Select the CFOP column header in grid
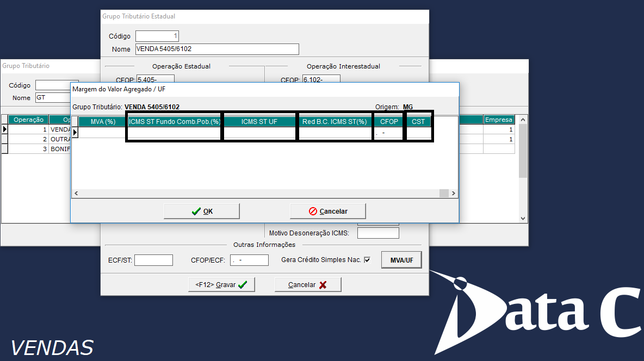Viewport: 644px width, 361px height. coord(388,122)
